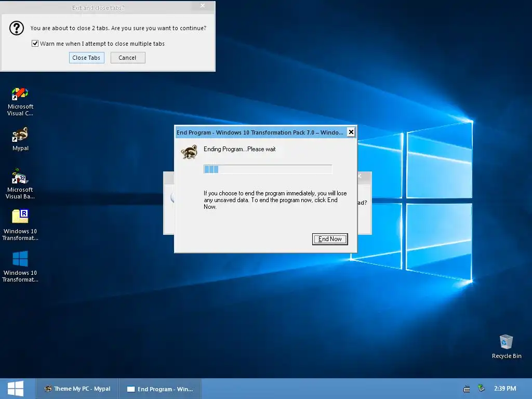Click End Now to terminate program
Screen dimensions: 532x399
point(330,239)
